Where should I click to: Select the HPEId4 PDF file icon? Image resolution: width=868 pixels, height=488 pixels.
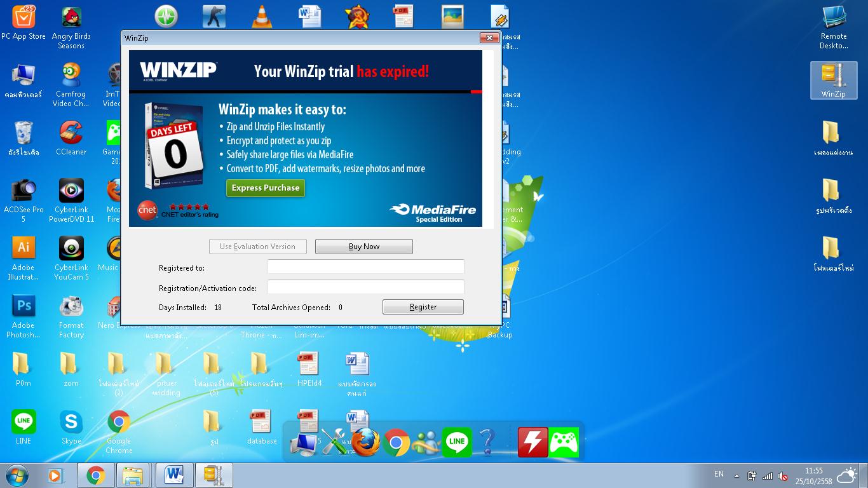pos(309,370)
